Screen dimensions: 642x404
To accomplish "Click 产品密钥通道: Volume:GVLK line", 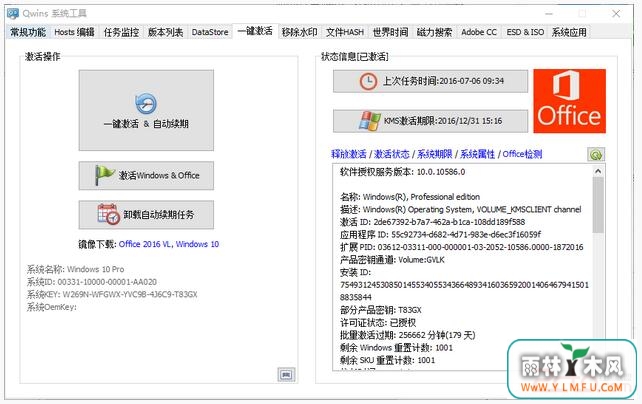I will point(392,260).
